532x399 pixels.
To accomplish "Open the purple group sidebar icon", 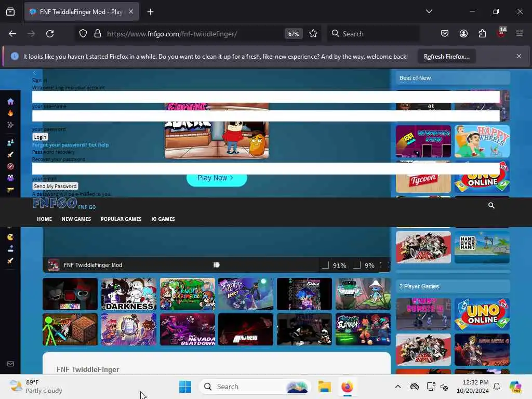I will (x=10, y=178).
